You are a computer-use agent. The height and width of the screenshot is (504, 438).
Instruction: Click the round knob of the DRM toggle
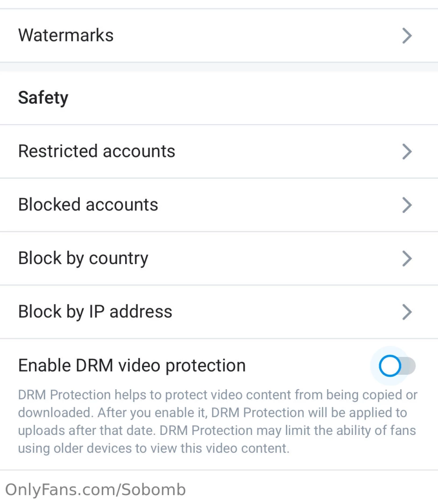tap(390, 366)
